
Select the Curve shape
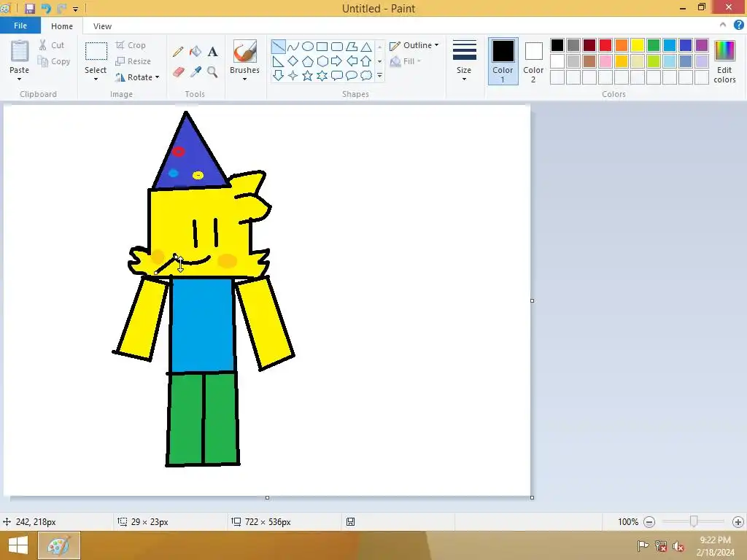click(293, 46)
